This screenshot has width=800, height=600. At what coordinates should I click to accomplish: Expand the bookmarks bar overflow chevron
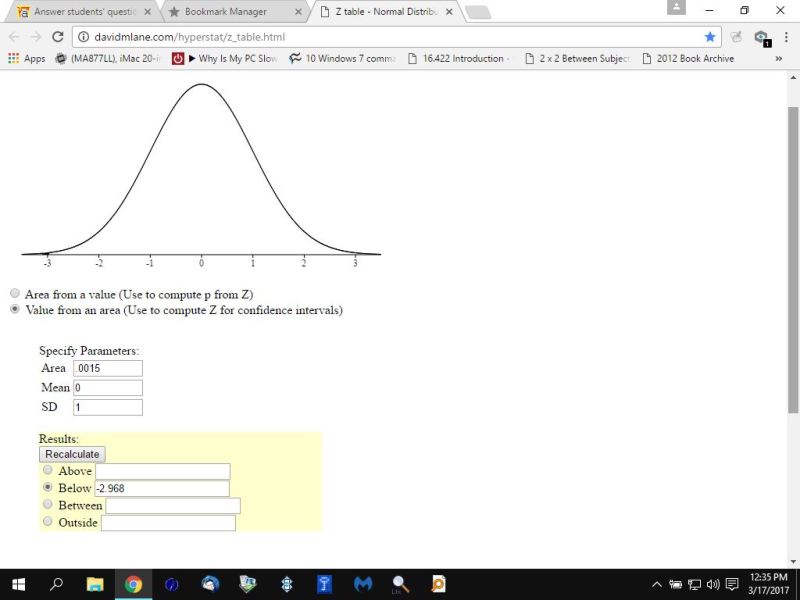(779, 59)
